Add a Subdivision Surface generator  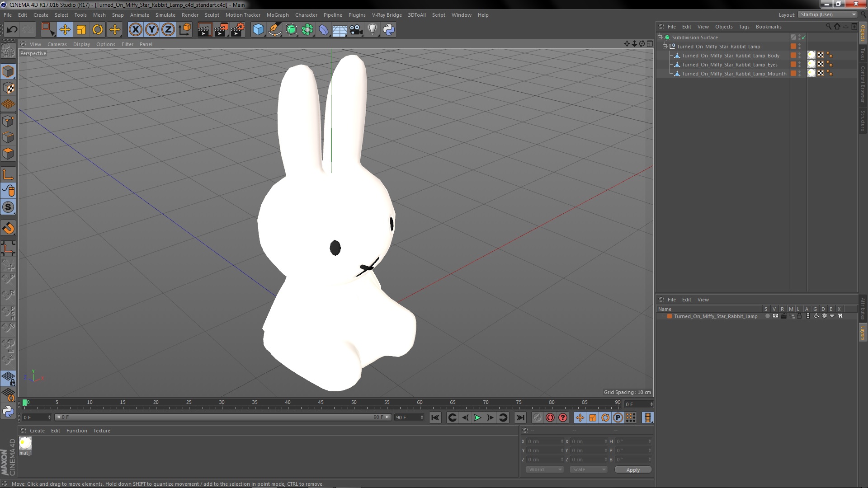(292, 30)
